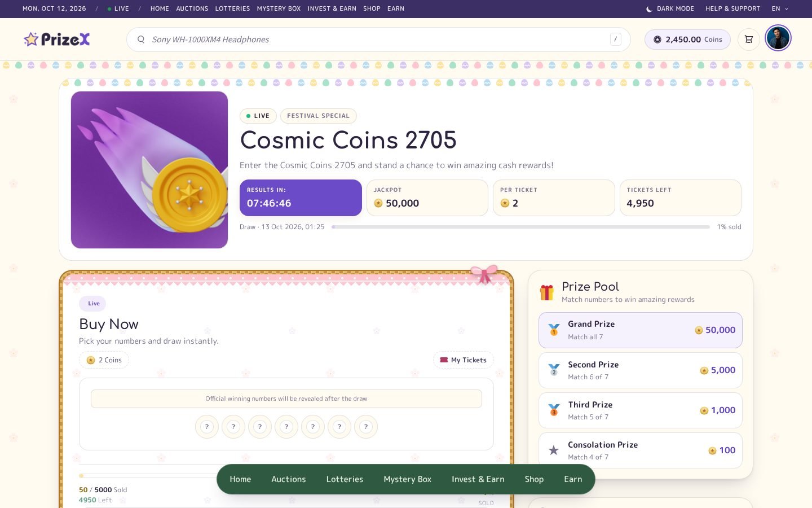The height and width of the screenshot is (508, 812).
Task: Open Lotteries in top navigation bar
Action: 232,8
